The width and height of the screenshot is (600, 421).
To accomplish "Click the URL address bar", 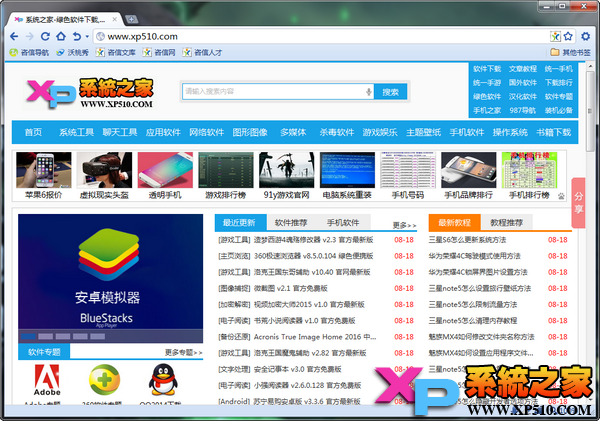I will [321, 36].
